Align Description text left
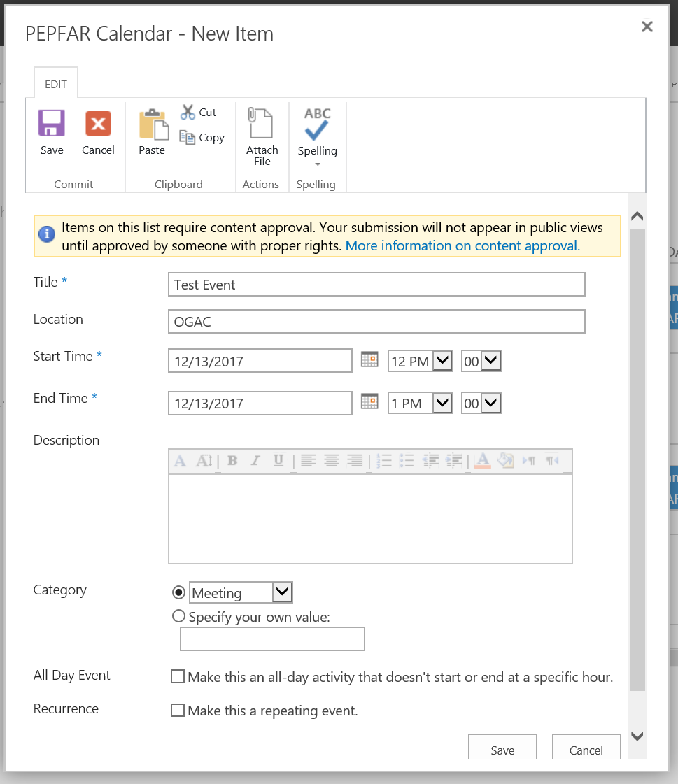The width and height of the screenshot is (678, 784). 309,460
